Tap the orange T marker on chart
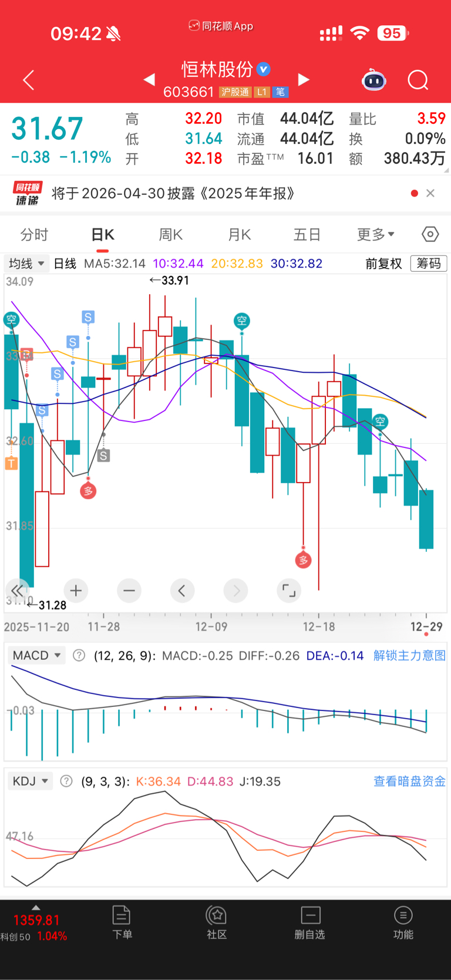Image resolution: width=451 pixels, height=980 pixels. click(11, 463)
